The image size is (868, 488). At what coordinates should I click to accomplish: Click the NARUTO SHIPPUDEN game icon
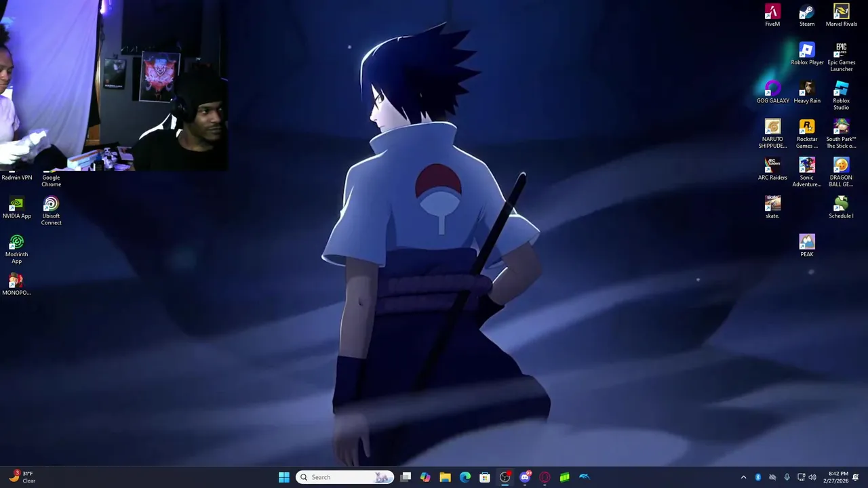click(x=772, y=134)
